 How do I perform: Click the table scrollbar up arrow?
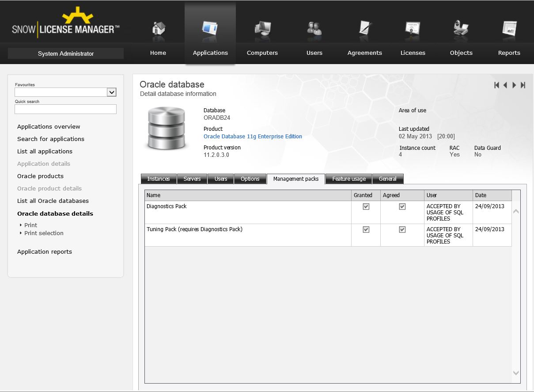[516, 212]
